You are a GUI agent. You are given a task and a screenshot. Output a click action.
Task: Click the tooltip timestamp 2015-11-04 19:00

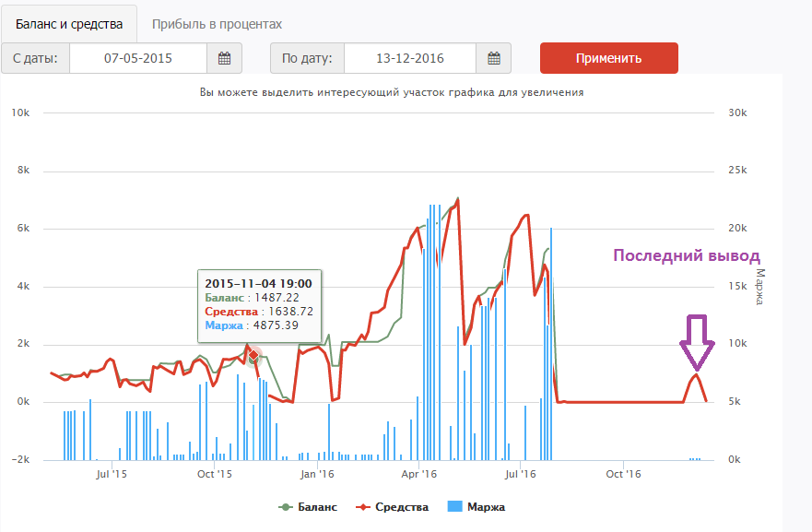pyautogui.click(x=258, y=284)
